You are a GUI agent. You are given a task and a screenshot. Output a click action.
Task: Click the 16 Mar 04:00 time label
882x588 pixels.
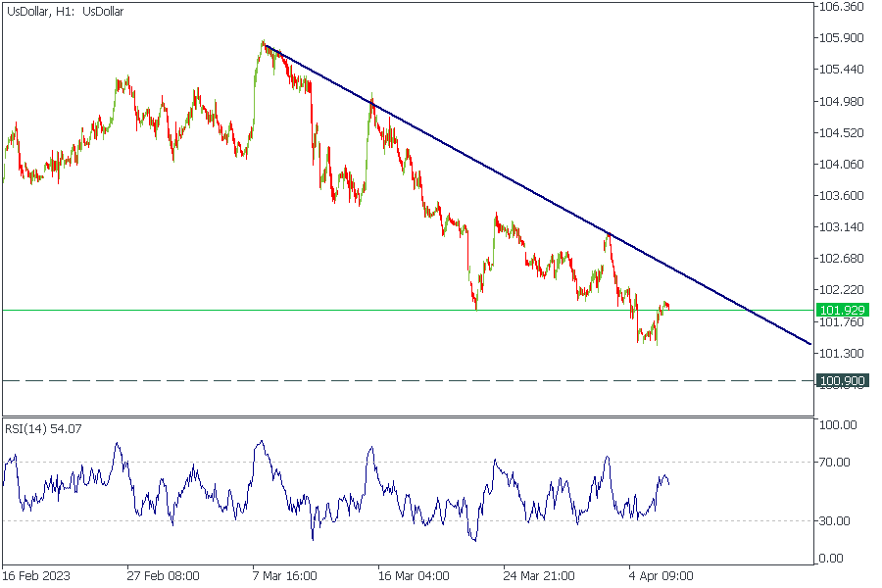414,575
